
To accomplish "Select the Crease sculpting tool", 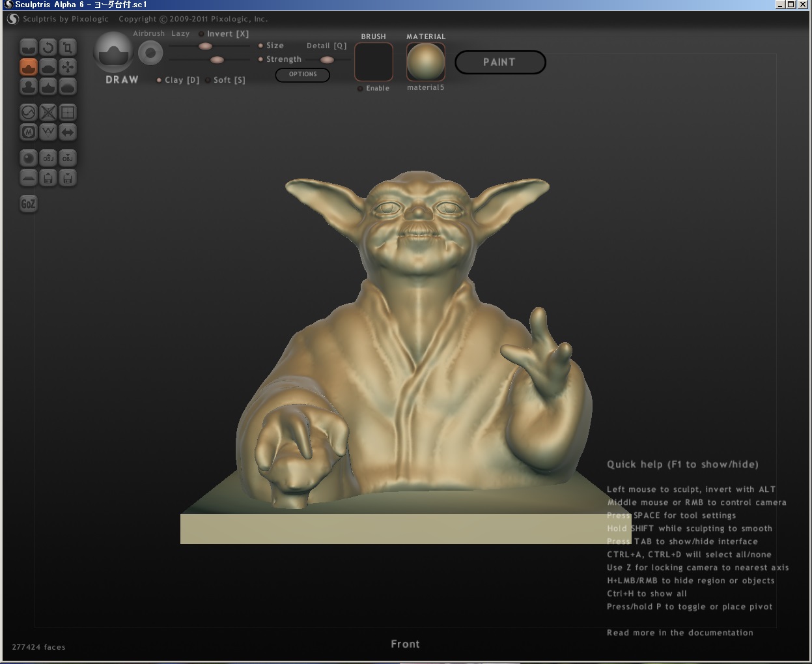I will (29, 48).
